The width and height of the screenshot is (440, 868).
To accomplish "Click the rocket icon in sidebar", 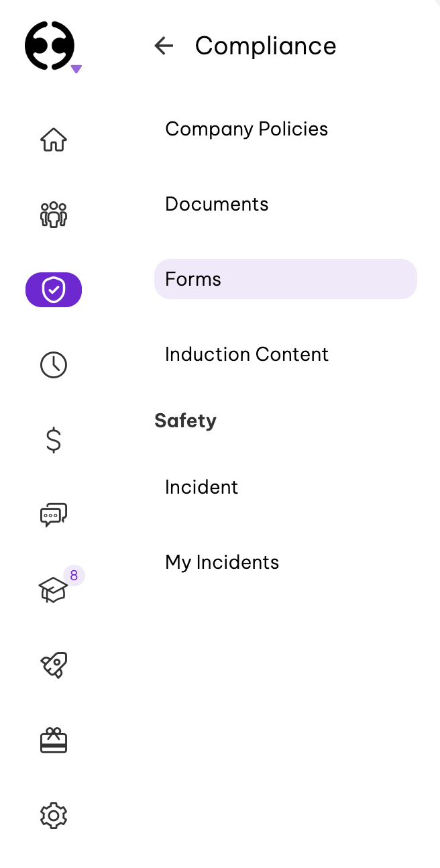I will click(54, 665).
